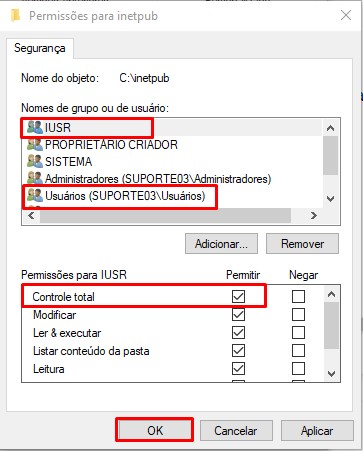Confirm changes with the OK button
Viewport: 363px width, 451px height.
click(155, 430)
